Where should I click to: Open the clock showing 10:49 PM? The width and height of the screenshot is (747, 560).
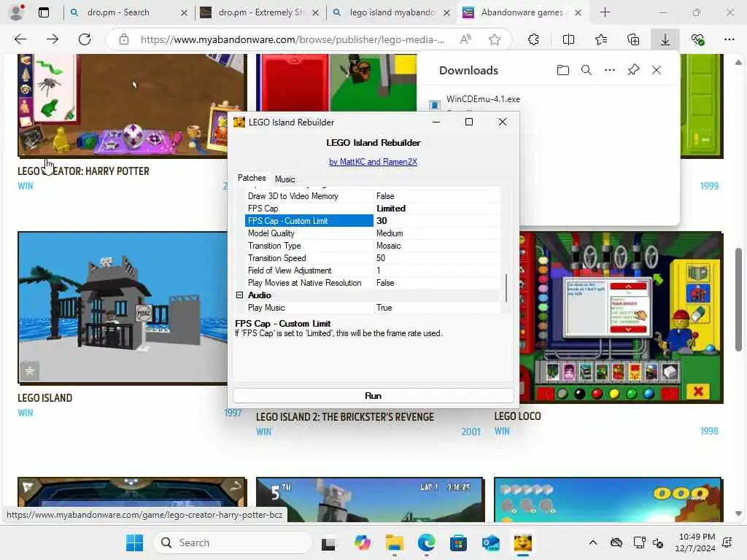tap(696, 542)
